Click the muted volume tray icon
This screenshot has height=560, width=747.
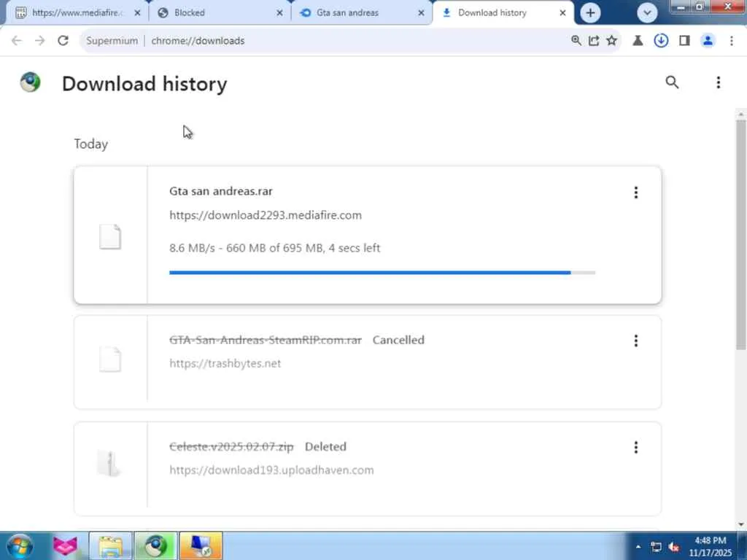673,547
